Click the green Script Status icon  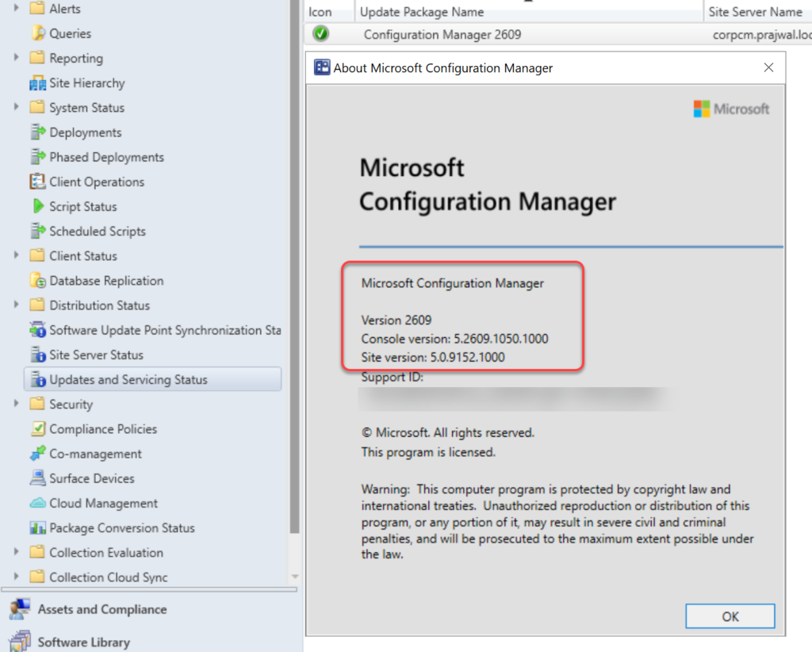38,206
